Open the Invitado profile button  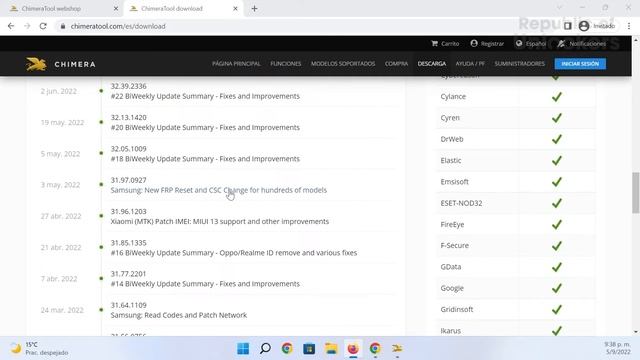click(x=597, y=26)
